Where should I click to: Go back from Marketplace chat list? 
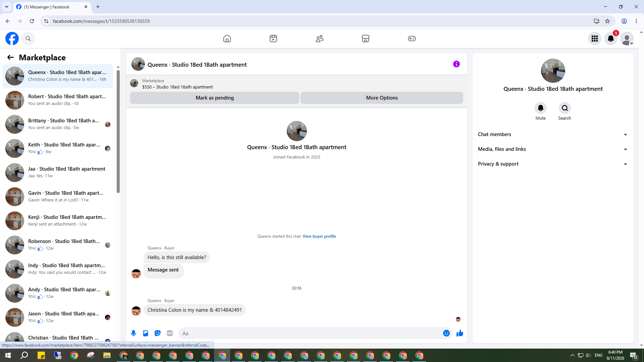[10, 57]
